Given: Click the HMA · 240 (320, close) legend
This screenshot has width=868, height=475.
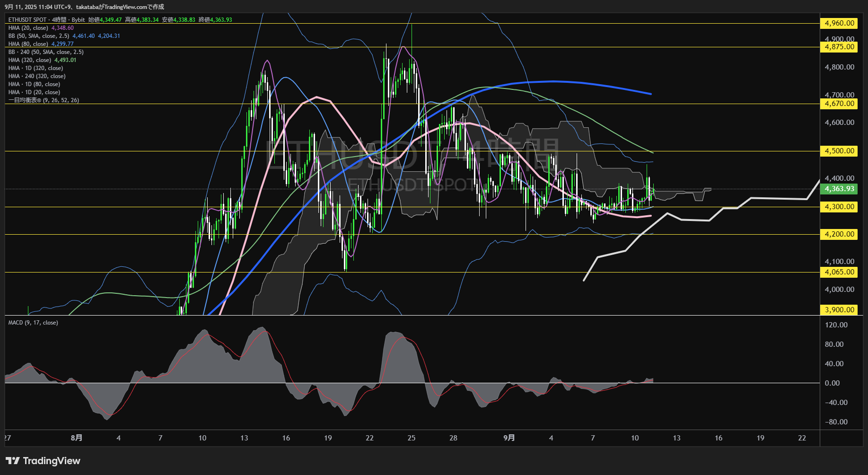Looking at the screenshot, I should click(x=37, y=76).
